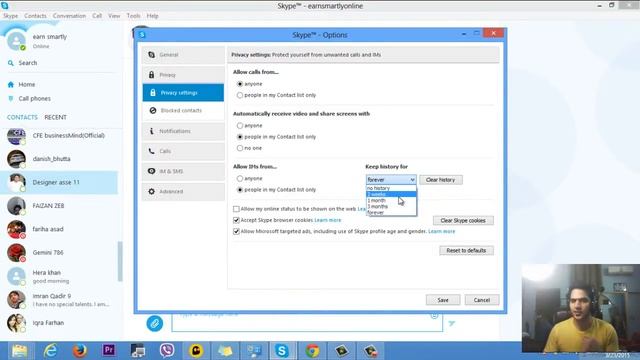640x360 pixels.
Task: Toggle online status shown on web checkbox
Action: (x=236, y=209)
